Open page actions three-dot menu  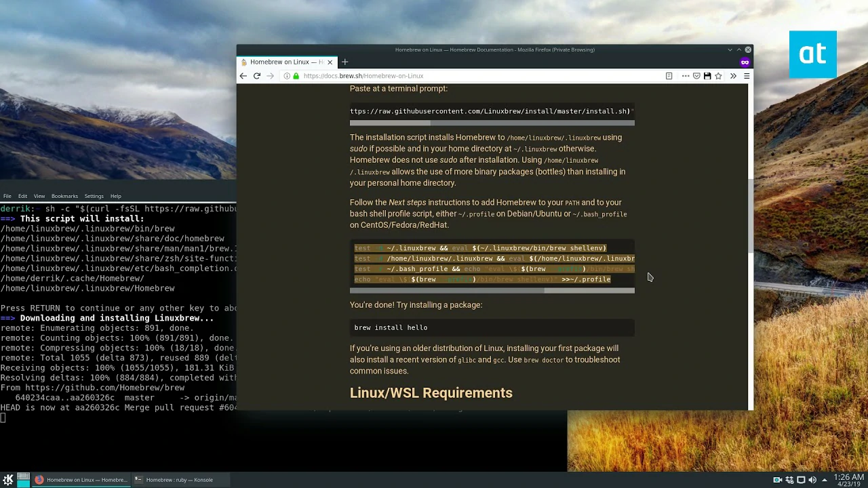686,76
